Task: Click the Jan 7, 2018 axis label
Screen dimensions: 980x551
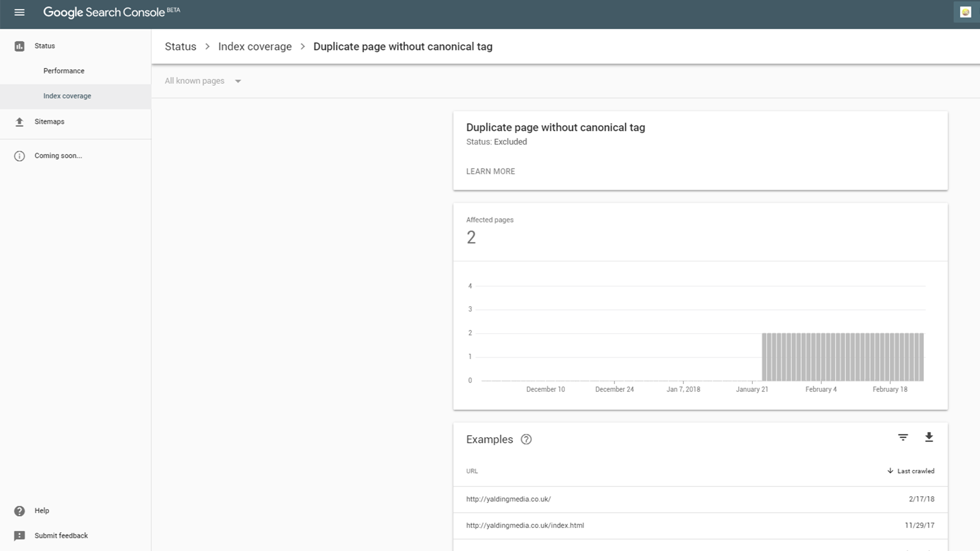Action: 683,389
